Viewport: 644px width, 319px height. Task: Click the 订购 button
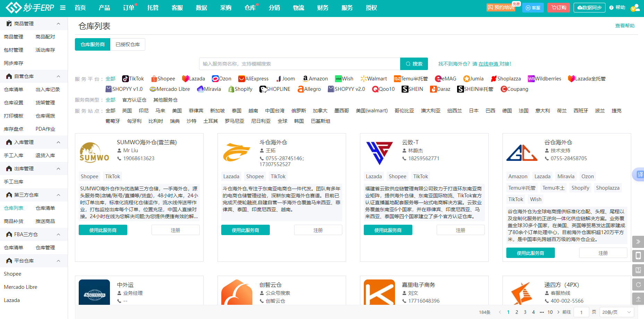point(559,8)
